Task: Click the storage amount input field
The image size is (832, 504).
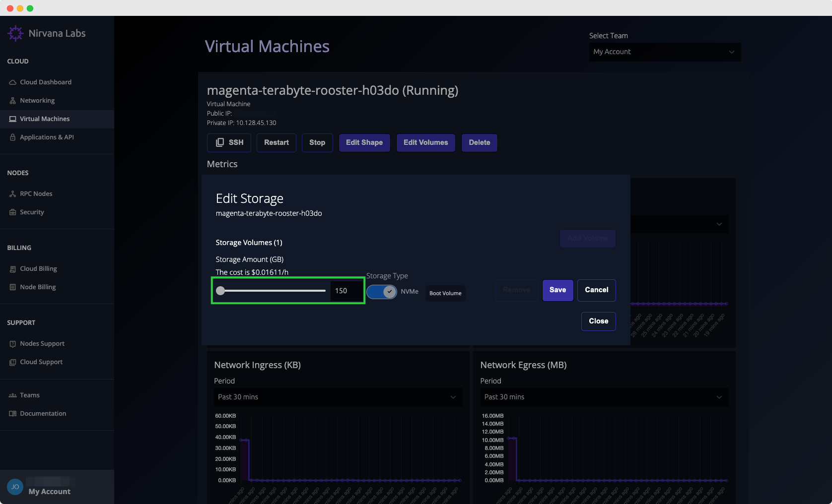Action: [x=346, y=291]
